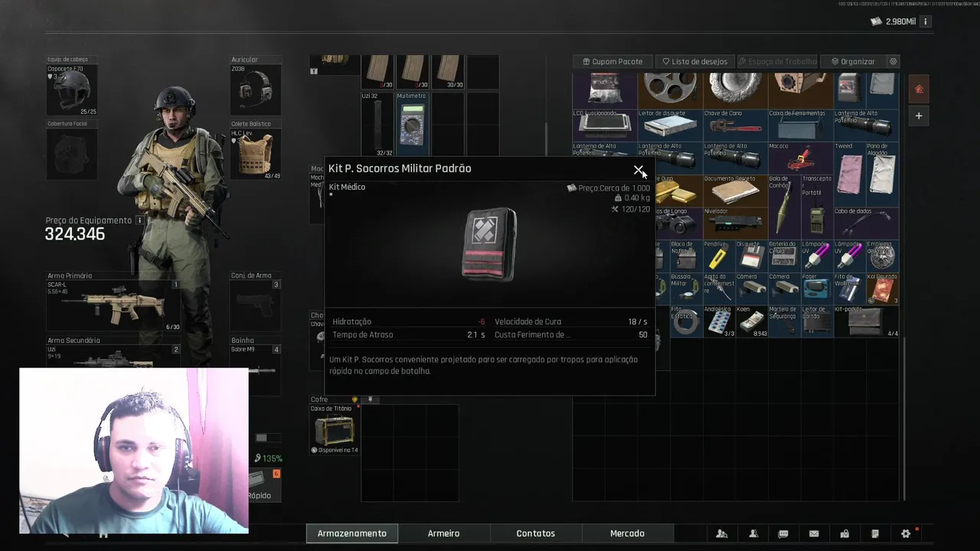Select the Transceptor Portátil radio

[816, 207]
